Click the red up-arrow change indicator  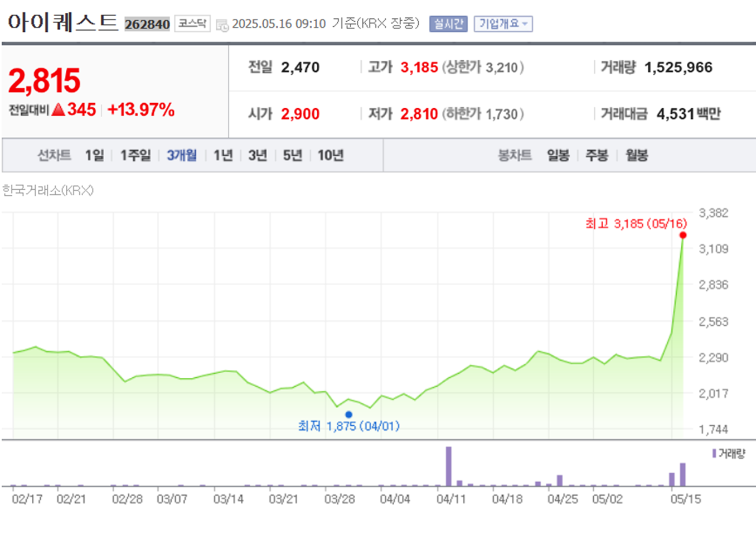pyautogui.click(x=59, y=109)
